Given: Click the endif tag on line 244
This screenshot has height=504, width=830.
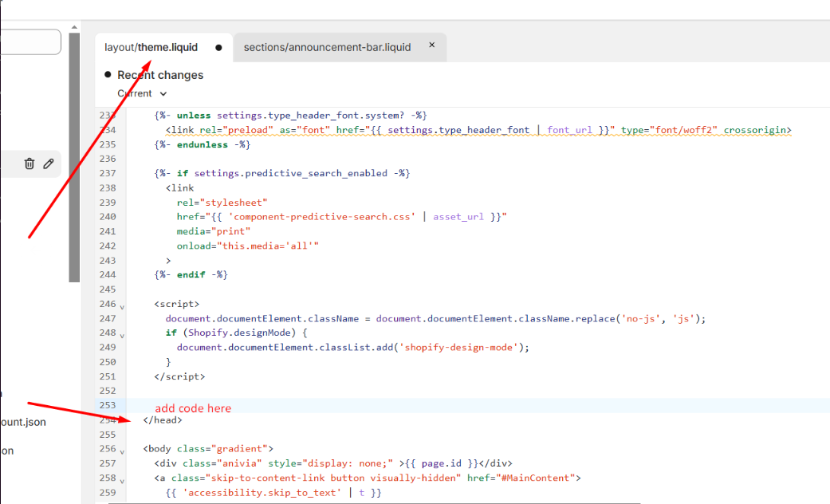Looking at the screenshot, I should coord(191,275).
